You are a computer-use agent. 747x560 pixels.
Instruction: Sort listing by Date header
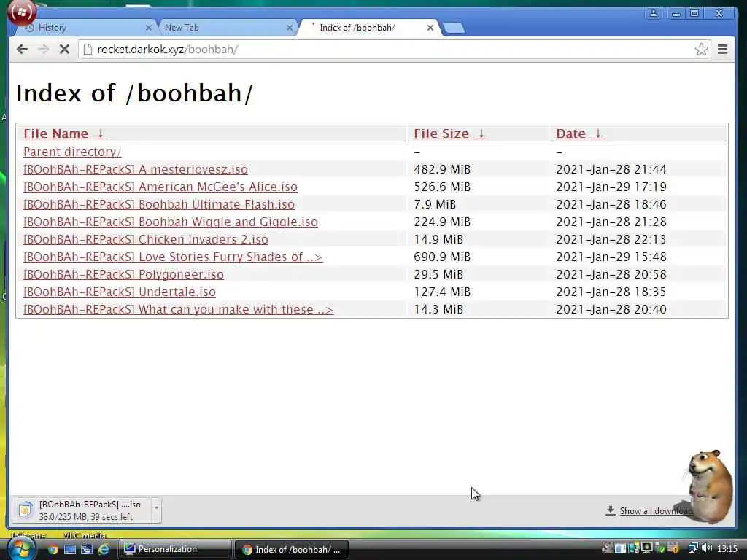[x=570, y=133]
